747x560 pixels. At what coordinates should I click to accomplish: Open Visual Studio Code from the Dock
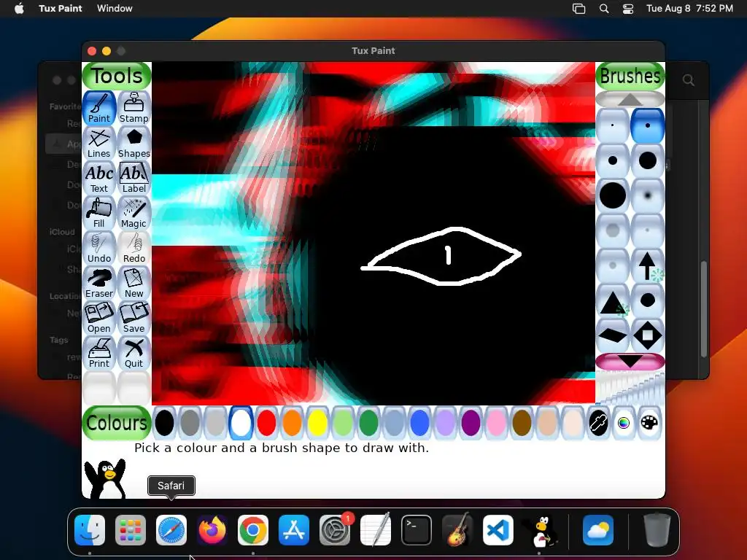click(x=498, y=530)
